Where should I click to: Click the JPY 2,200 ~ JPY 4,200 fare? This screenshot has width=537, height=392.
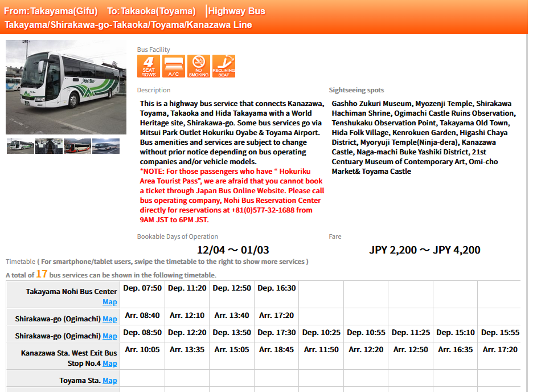pos(424,250)
